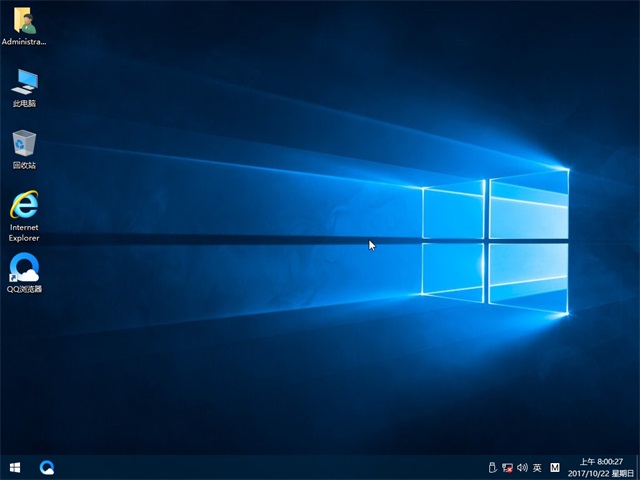
Task: Launch QQ Browser from the taskbar
Action: point(47,467)
